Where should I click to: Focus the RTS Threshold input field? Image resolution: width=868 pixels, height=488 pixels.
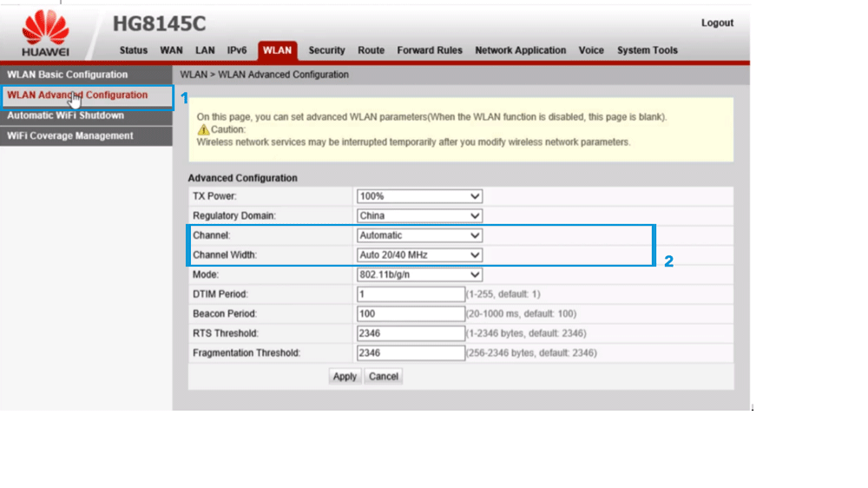(x=411, y=333)
